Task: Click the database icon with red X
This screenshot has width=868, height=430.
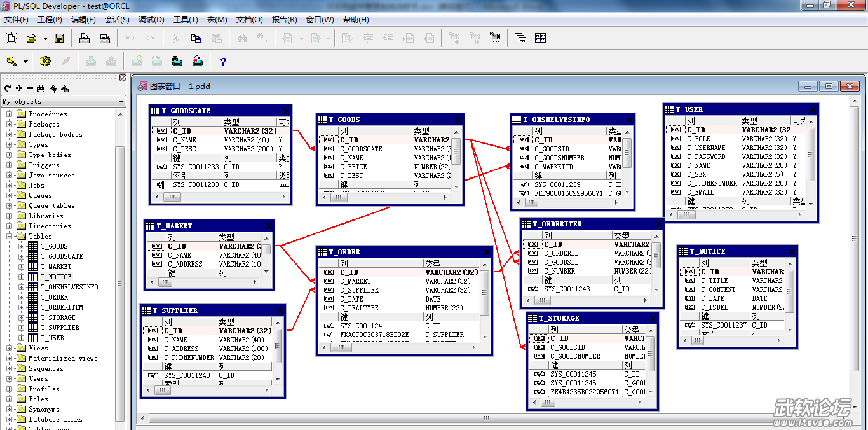Action: click(x=198, y=61)
